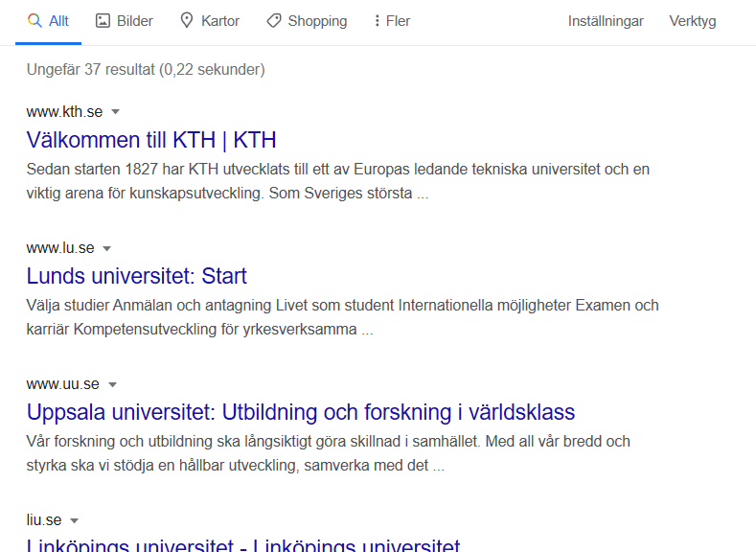
Task: Click the www.kth.se URL text
Action: (x=64, y=112)
